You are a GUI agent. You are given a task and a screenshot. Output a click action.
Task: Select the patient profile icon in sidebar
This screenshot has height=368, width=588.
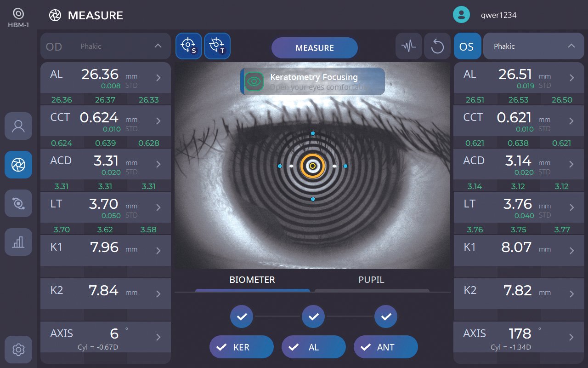point(18,126)
